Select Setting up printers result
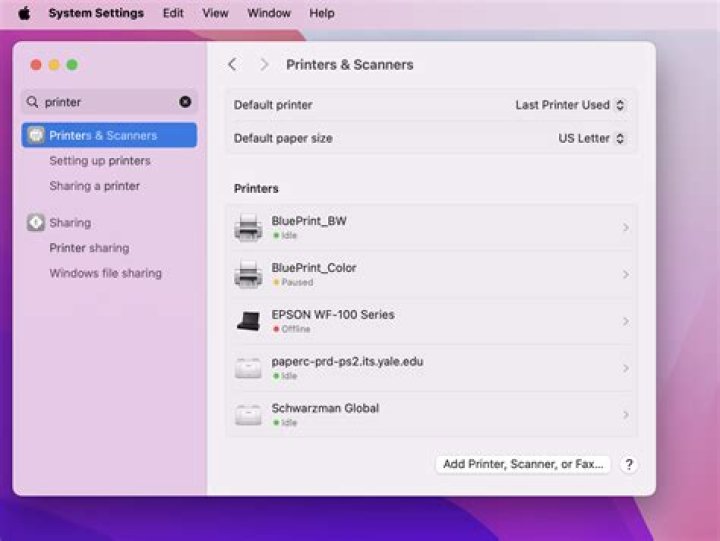Screen dimensions: 720x541 tap(100, 161)
